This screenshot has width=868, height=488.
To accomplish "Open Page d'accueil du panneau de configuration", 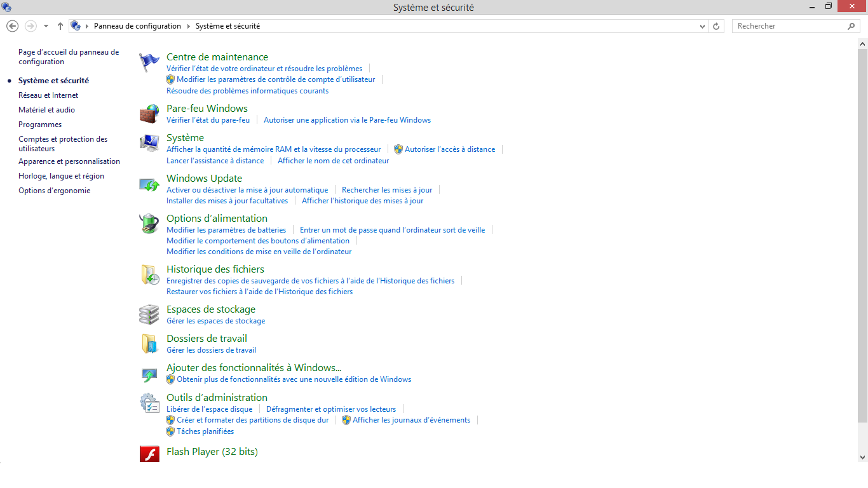I will 69,57.
